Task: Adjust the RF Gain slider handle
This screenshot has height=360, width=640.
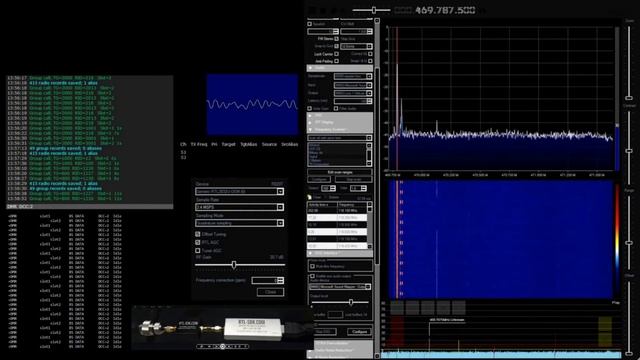Action: click(233, 265)
